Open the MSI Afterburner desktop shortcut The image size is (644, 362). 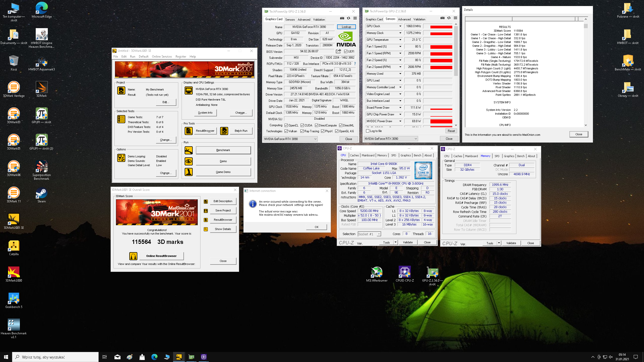click(x=377, y=274)
